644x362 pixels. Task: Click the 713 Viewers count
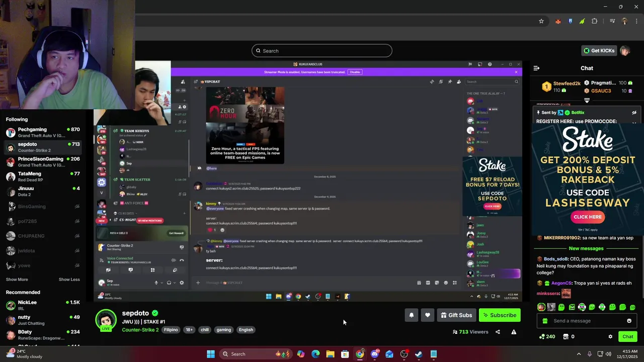click(470, 332)
